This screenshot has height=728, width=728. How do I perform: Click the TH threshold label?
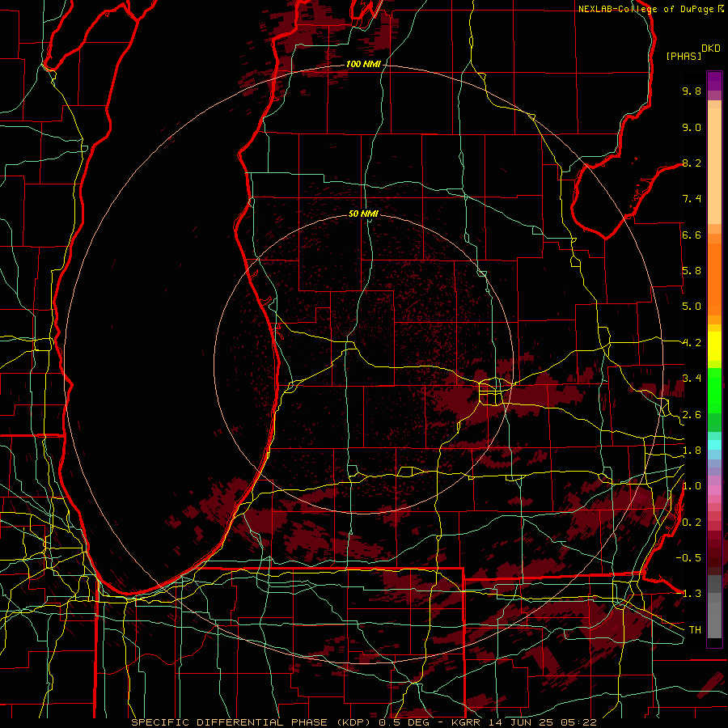point(695,630)
